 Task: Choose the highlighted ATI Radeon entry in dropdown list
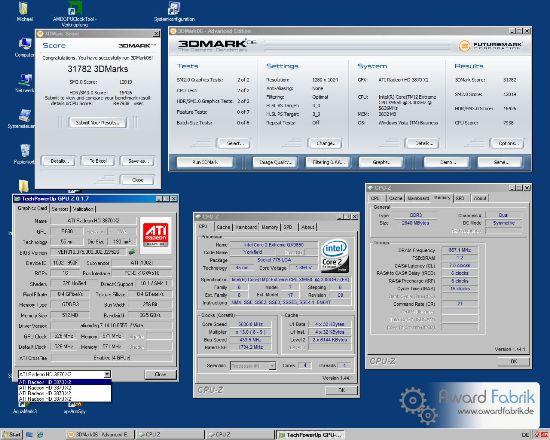pyautogui.click(x=65, y=382)
